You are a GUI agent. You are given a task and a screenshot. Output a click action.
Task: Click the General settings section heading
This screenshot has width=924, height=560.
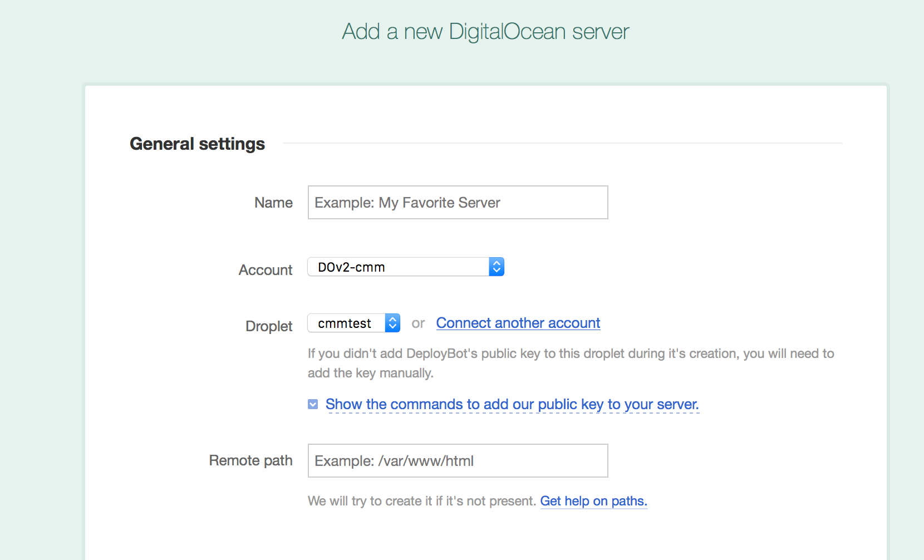click(197, 144)
